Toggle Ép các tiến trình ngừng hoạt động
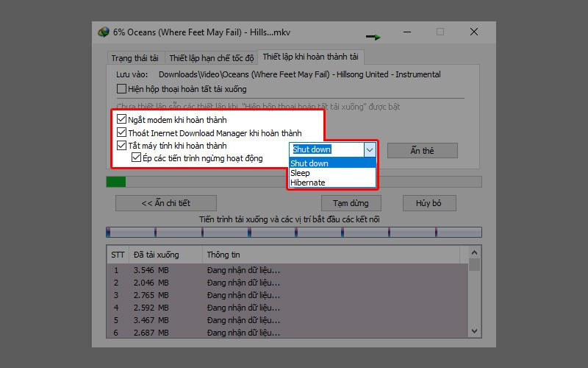The width and height of the screenshot is (588, 368). click(136, 158)
